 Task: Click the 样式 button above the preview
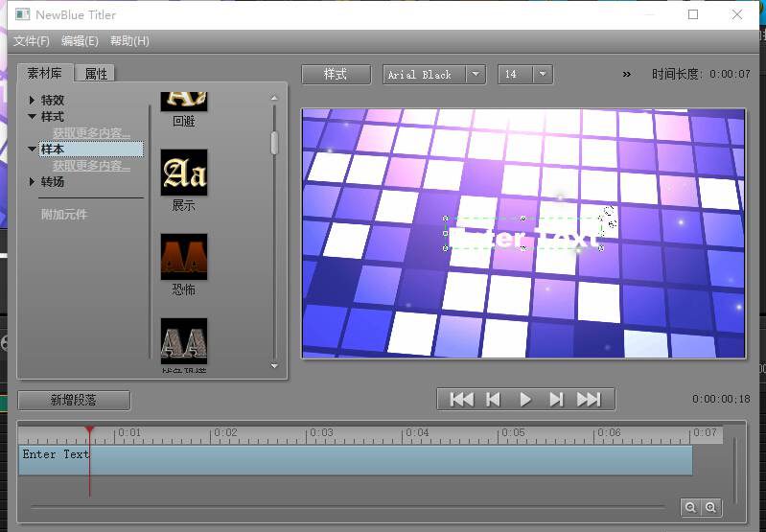click(336, 74)
